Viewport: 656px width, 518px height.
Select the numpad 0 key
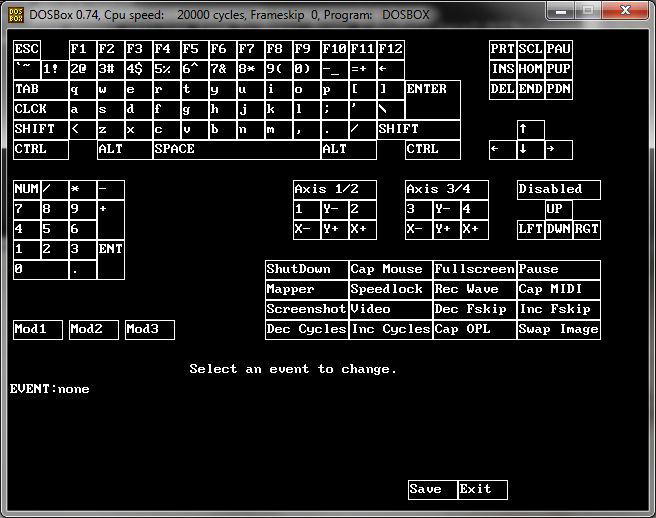coord(41,269)
